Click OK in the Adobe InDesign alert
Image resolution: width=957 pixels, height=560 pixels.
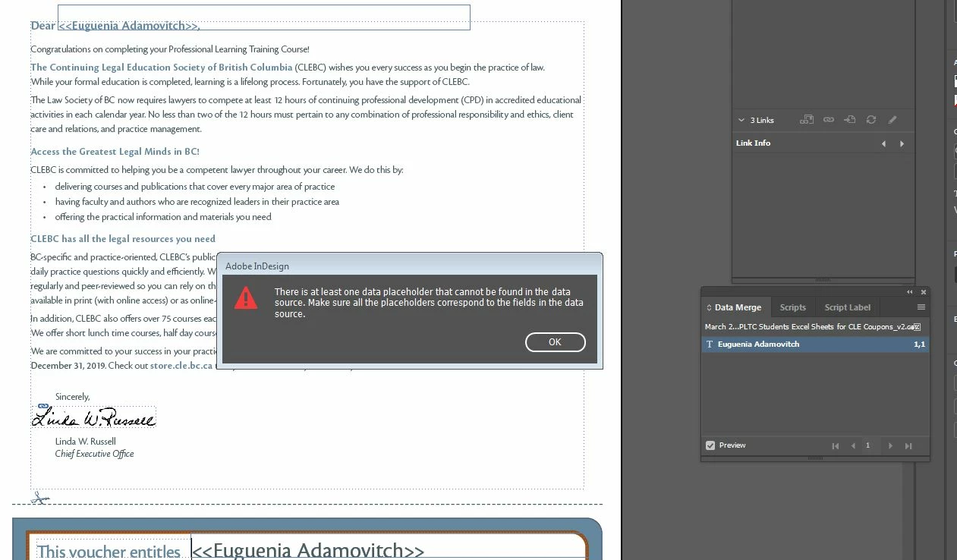(x=555, y=342)
